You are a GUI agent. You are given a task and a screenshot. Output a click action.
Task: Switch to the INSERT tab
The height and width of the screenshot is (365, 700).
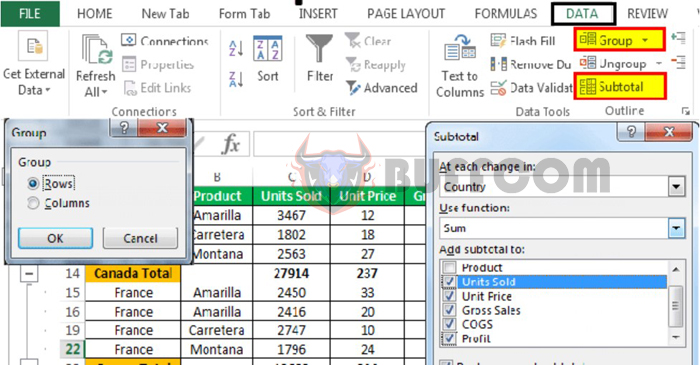click(x=318, y=14)
